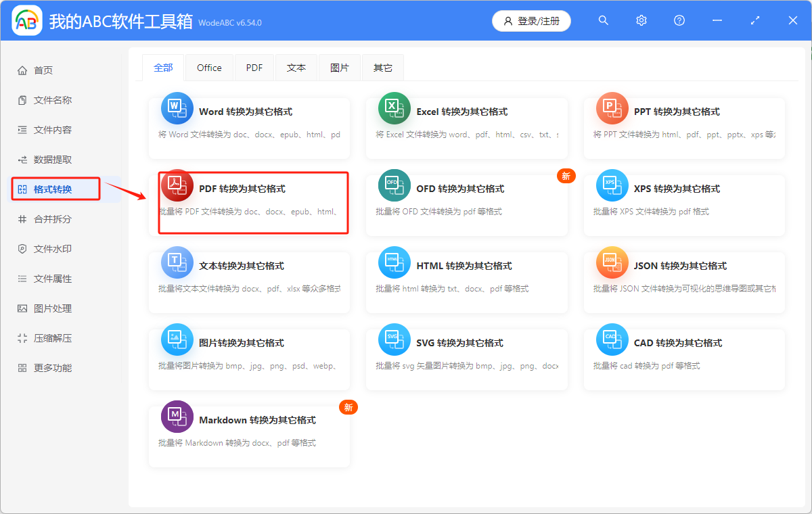Open the settings gear icon
This screenshot has height=514, width=812.
pyautogui.click(x=641, y=20)
